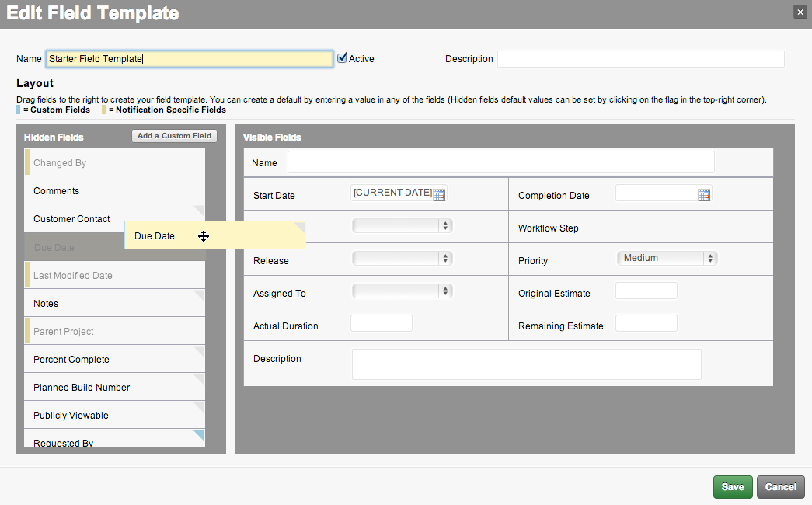Click the Priority field label
The width and height of the screenshot is (812, 505).
(x=533, y=260)
